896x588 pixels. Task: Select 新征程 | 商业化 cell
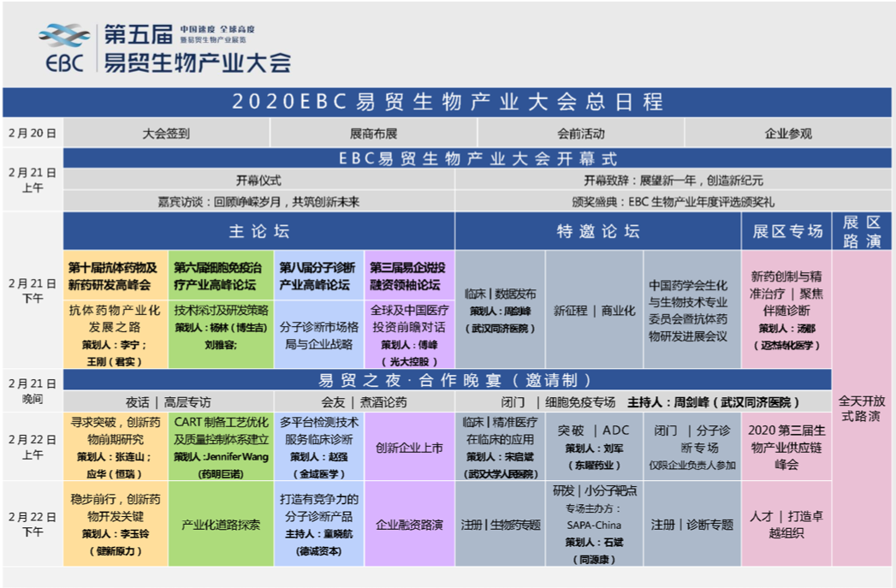click(x=594, y=309)
